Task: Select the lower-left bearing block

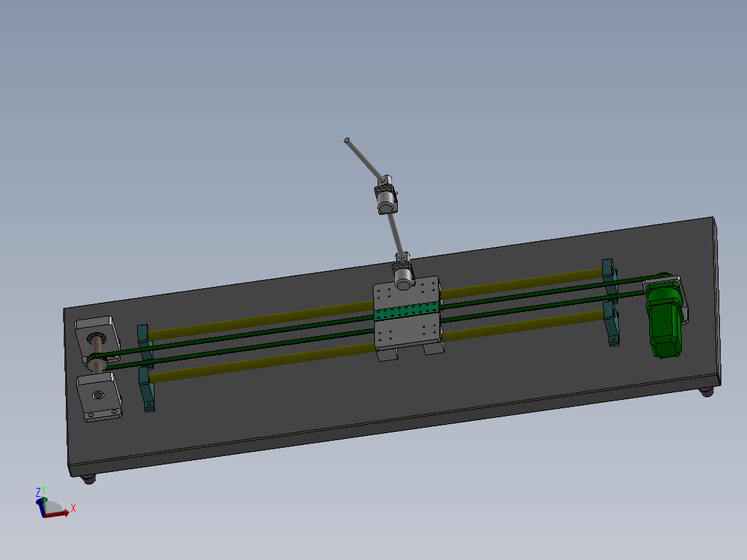Action: 99,396
